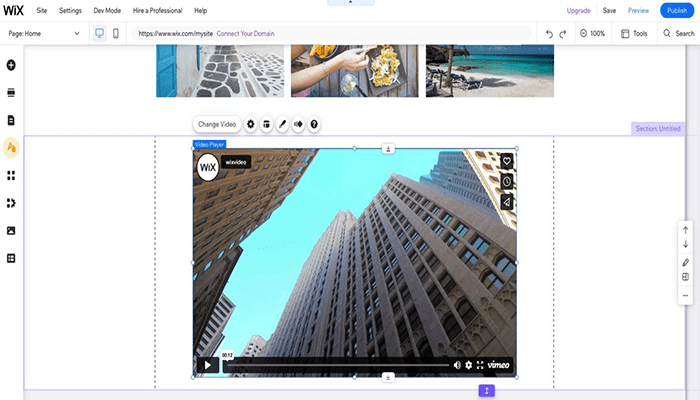The image size is (700, 400).
Task: Click Vimeo watch later clock icon
Action: [x=507, y=182]
